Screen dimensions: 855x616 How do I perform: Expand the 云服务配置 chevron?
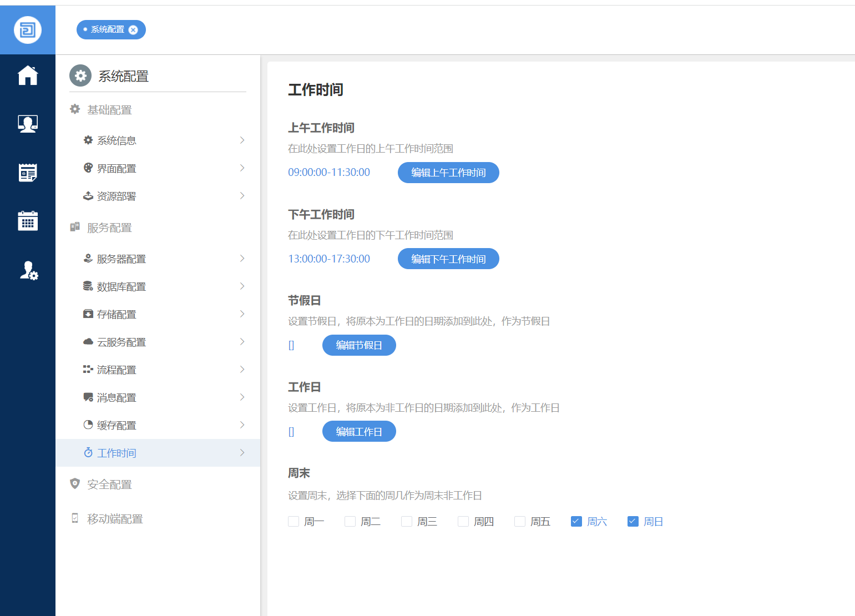242,342
